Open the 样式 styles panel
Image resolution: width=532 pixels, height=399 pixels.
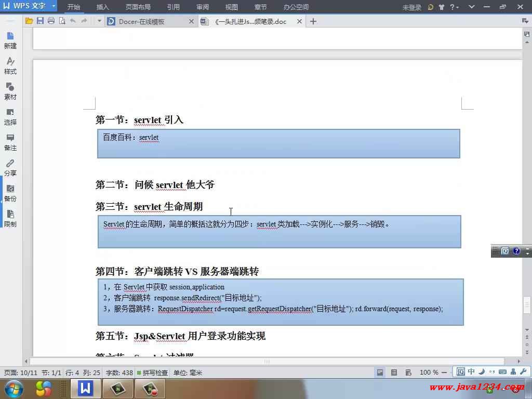(10, 65)
